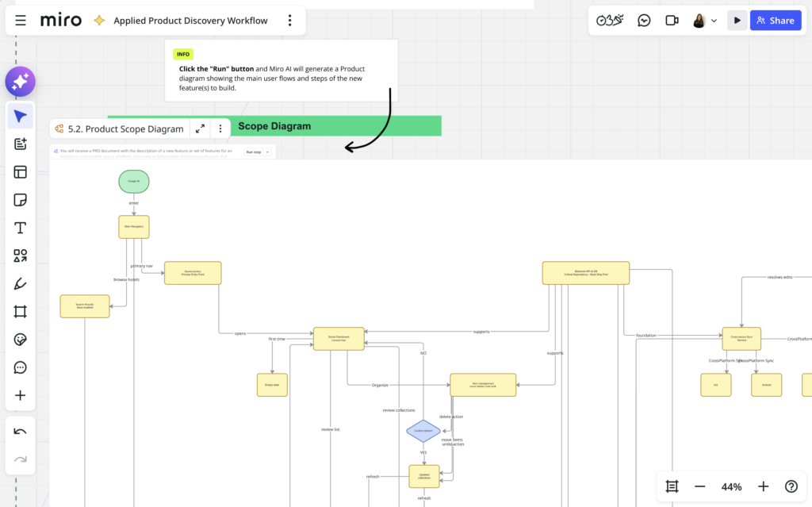Click the 'Organize' connector label
The height and width of the screenshot is (507, 812).
pos(380,385)
